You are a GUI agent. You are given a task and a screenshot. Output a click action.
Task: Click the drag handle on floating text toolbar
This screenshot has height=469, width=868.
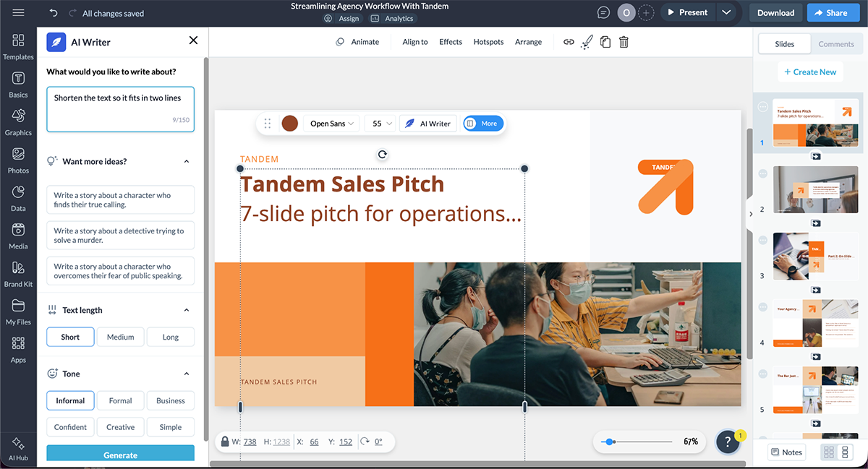[268, 124]
